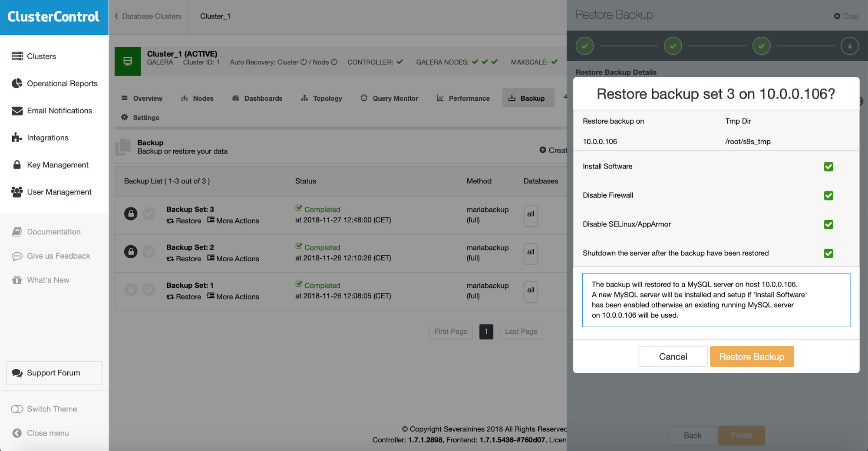The height and width of the screenshot is (451, 868).
Task: Switch to the Dashboards tab
Action: [x=257, y=98]
